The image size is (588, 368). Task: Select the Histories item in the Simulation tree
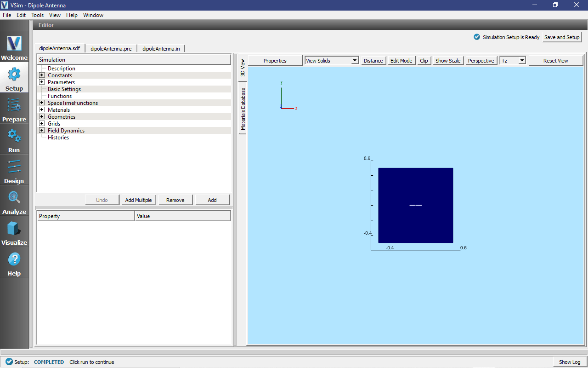[x=58, y=137]
